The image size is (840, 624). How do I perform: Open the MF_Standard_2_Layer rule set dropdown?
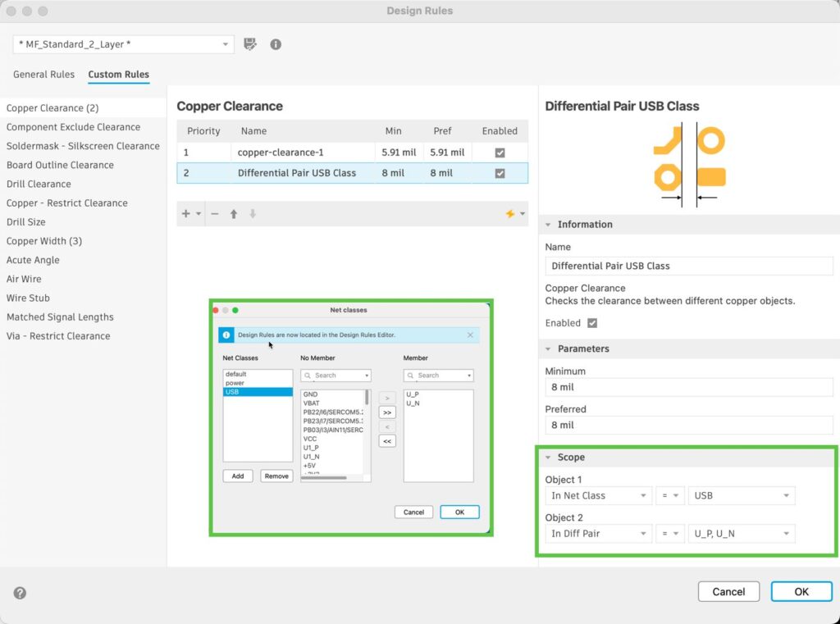pyautogui.click(x=123, y=44)
